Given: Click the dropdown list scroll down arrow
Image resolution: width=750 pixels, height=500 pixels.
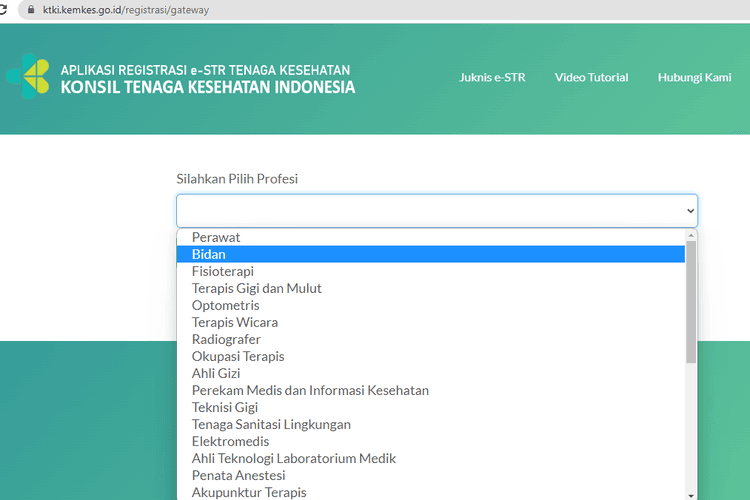Looking at the screenshot, I should [x=691, y=495].
